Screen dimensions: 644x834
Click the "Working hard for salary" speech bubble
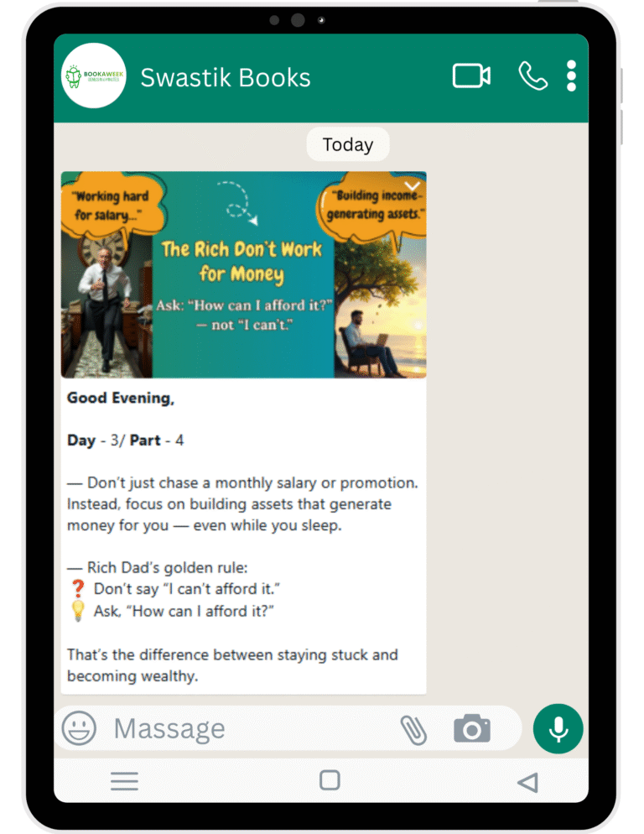[110, 203]
